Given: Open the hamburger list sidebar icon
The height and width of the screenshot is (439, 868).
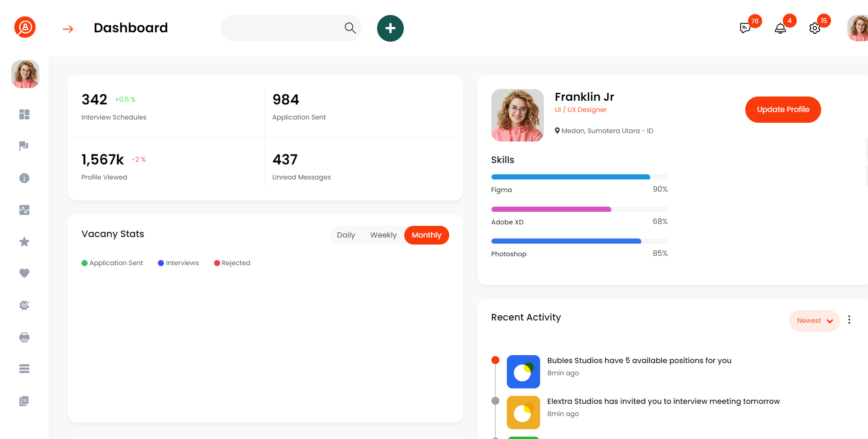Looking at the screenshot, I should [24, 369].
